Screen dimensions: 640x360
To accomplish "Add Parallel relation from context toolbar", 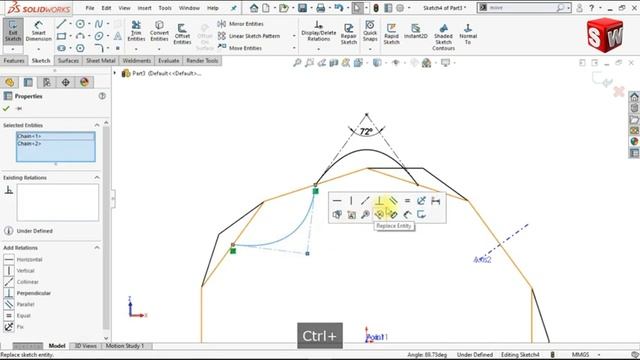I will click(393, 200).
